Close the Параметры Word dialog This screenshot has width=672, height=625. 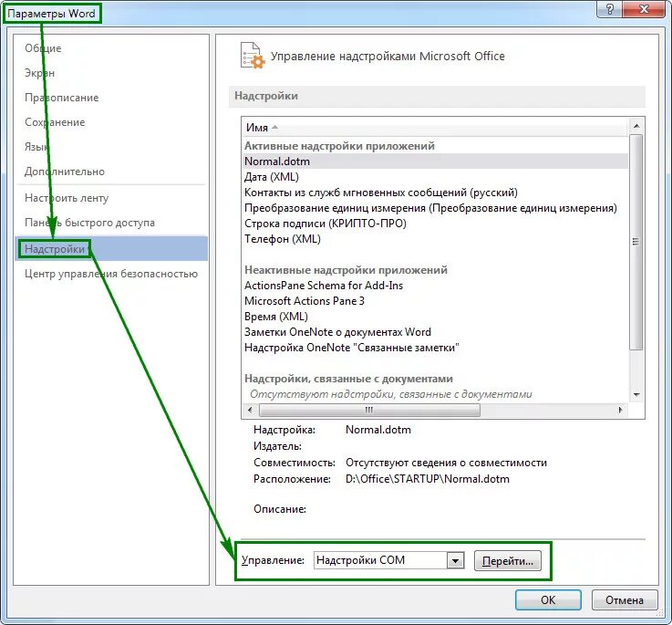click(644, 9)
